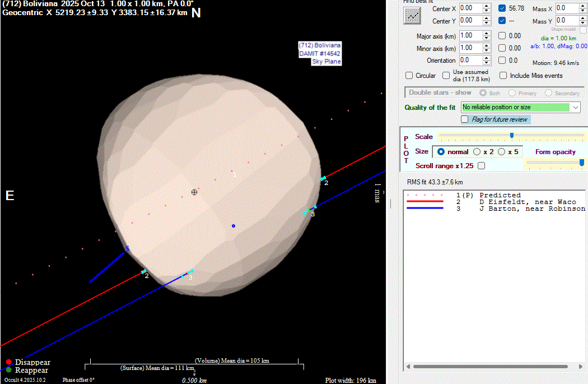Toggle Include Miss events checkbox
The image size is (588, 384).
pos(503,76)
